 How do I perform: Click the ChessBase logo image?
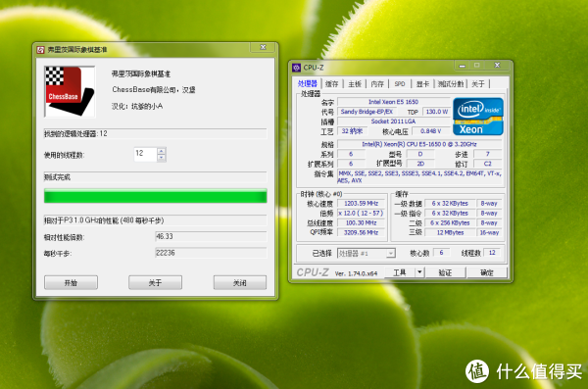coord(70,91)
